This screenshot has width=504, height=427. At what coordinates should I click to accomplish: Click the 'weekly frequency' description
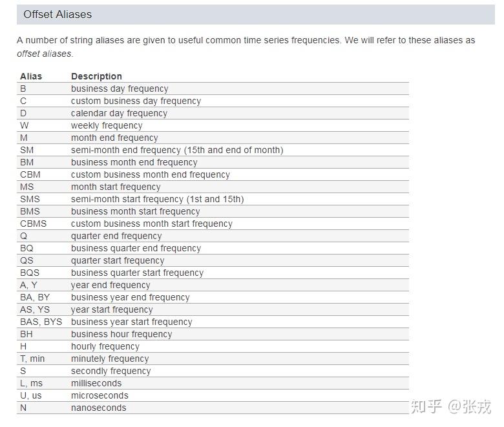[107, 125]
